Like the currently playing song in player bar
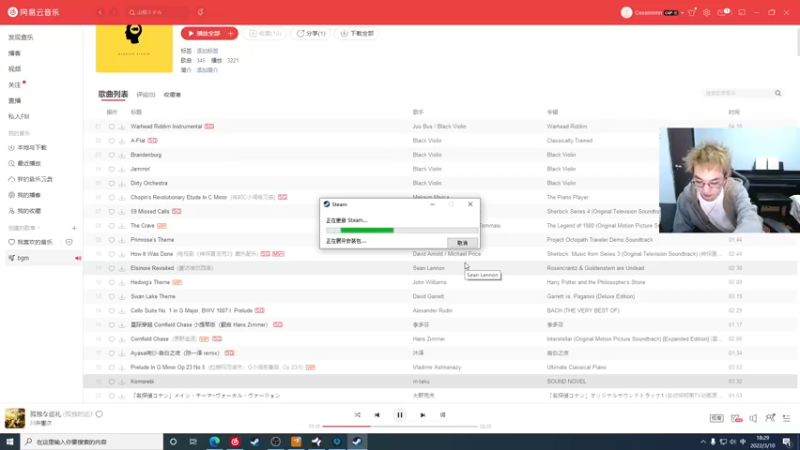Screen dimensions: 800x450 tap(99, 414)
